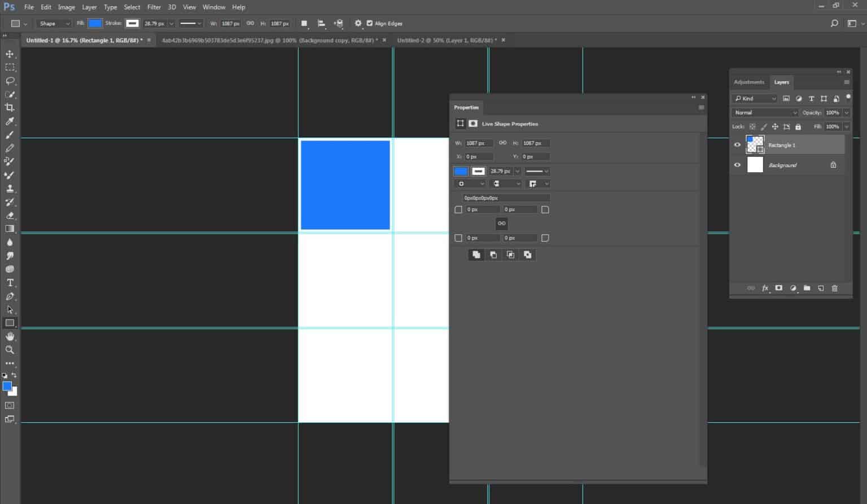Open the Normal blend mode dropdown
Image resolution: width=867 pixels, height=504 pixels.
pyautogui.click(x=765, y=112)
